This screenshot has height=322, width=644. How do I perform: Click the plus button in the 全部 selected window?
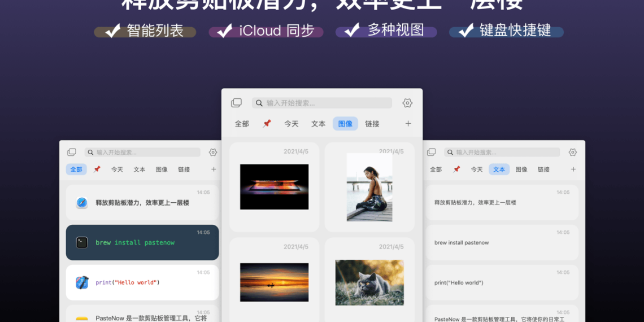(x=214, y=169)
